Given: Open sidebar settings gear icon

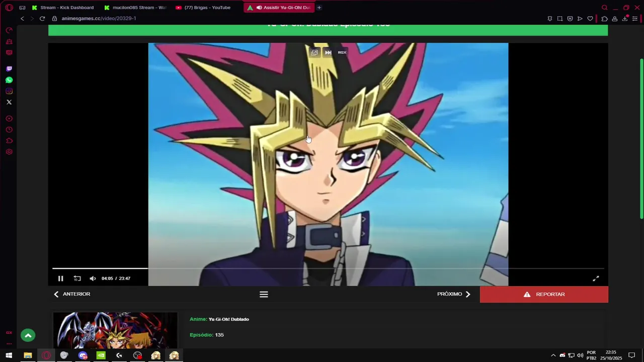Looking at the screenshot, I should click(9, 152).
